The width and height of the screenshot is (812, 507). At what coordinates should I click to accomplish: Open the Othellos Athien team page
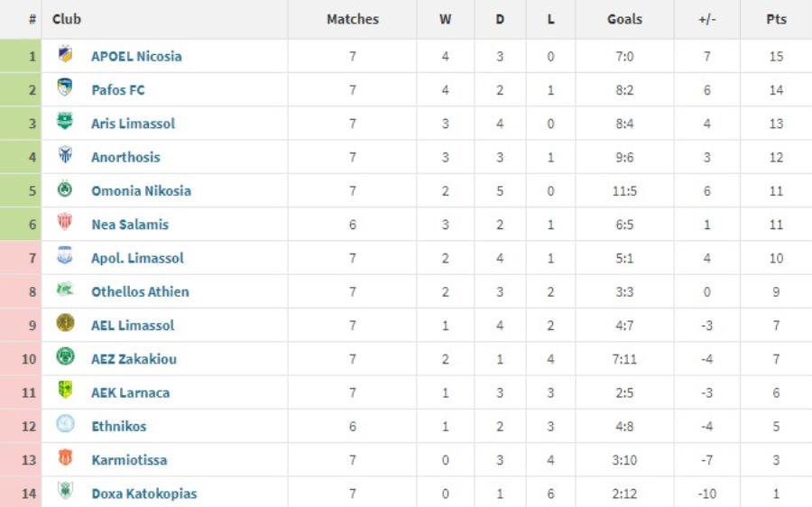140,291
